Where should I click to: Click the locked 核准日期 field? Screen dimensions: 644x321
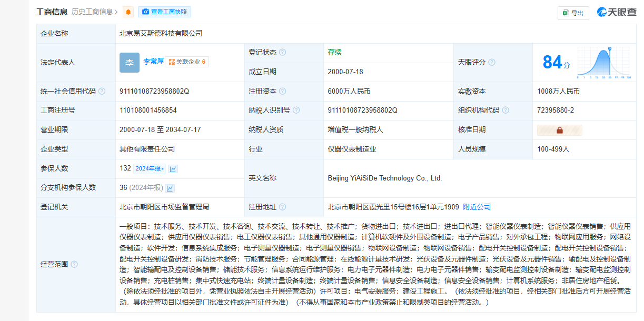tap(559, 130)
